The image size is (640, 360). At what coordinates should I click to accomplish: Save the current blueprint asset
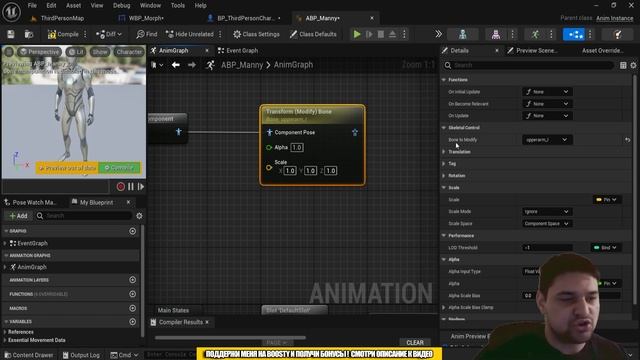pyautogui.click(x=11, y=34)
